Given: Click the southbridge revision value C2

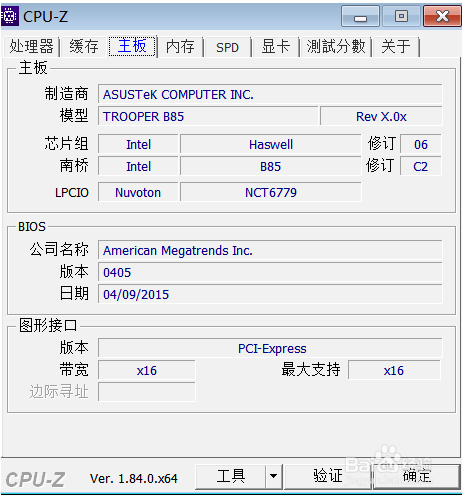Looking at the screenshot, I should (421, 166).
